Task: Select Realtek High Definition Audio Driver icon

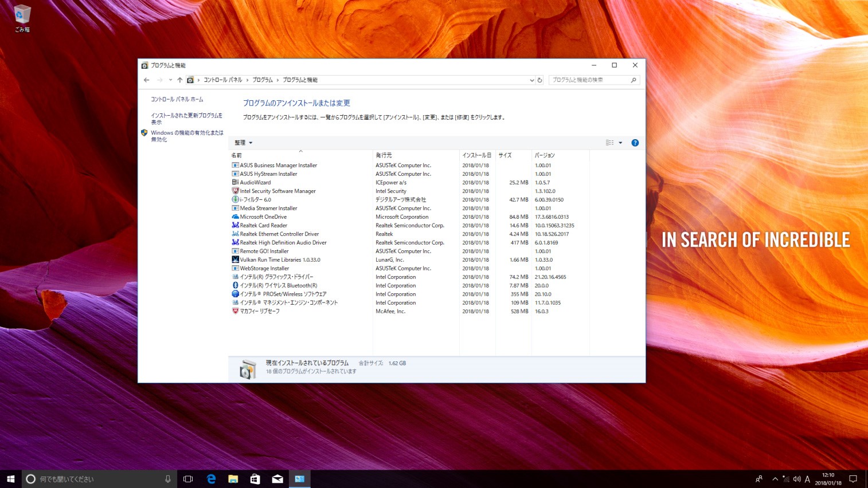Action: click(235, 242)
